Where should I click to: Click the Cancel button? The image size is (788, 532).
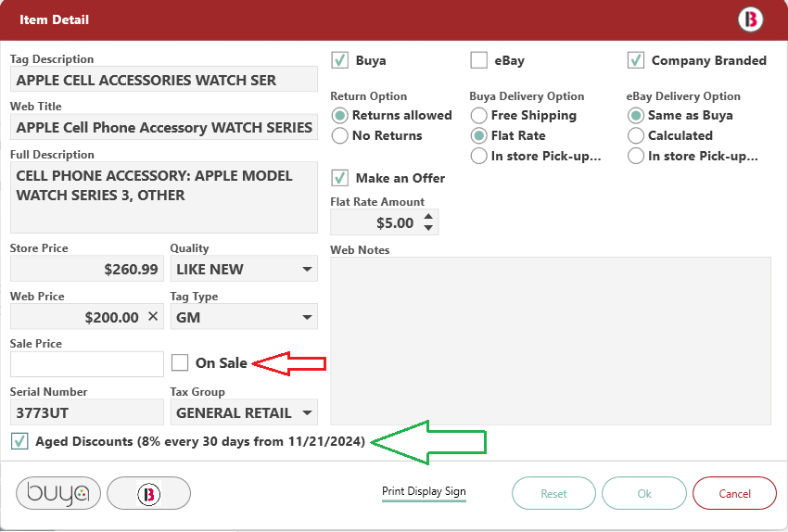[x=735, y=493]
